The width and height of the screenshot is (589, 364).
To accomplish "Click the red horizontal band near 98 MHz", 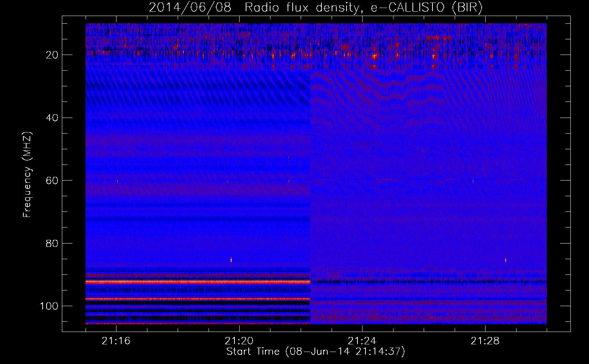I will (198, 299).
